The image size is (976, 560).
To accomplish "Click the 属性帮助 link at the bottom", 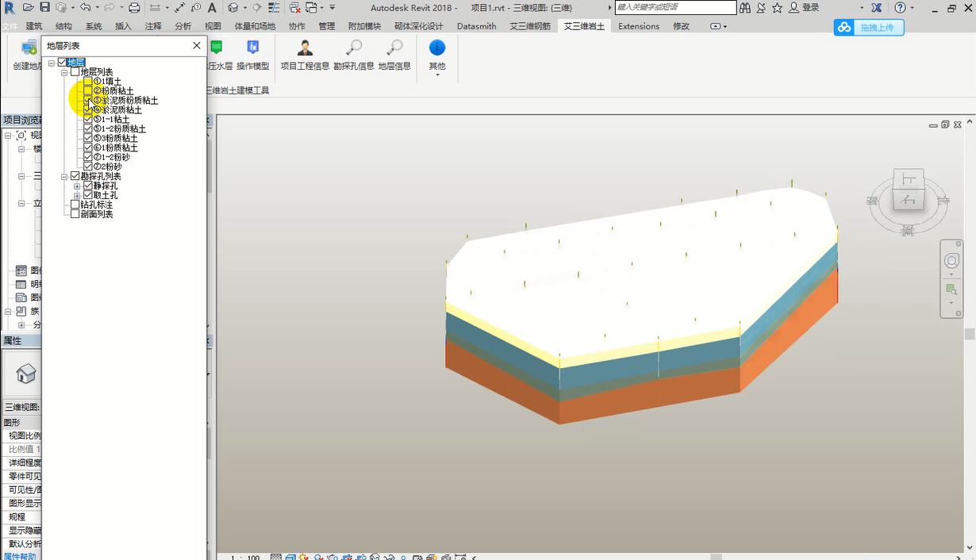I will tap(20, 555).
